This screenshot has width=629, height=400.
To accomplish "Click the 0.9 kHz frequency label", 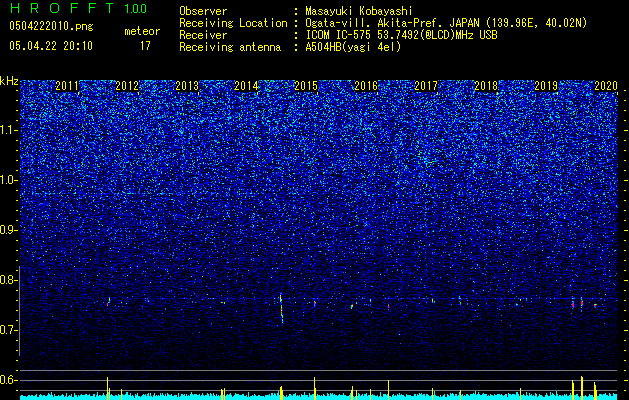I will point(9,230).
